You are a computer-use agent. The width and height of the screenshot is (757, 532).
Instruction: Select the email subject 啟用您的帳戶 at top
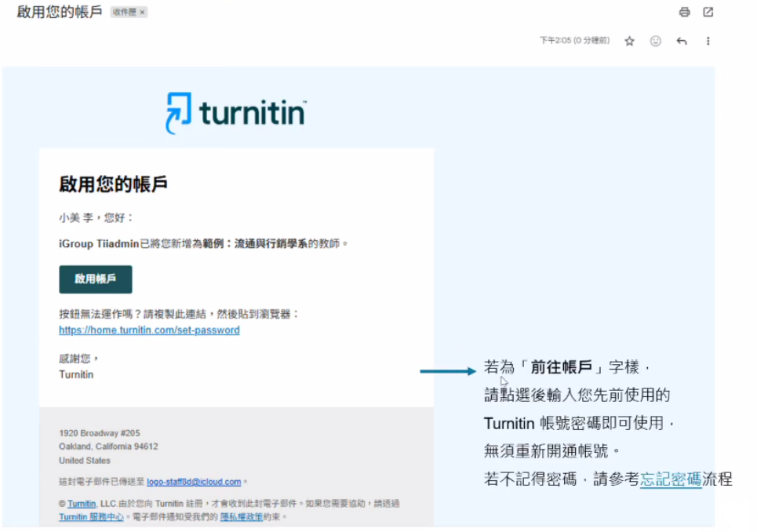click(x=60, y=12)
